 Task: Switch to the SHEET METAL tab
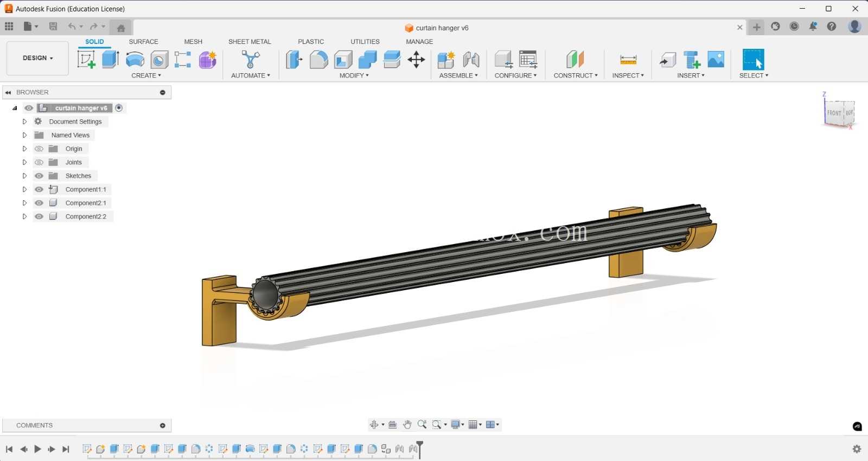[250, 42]
